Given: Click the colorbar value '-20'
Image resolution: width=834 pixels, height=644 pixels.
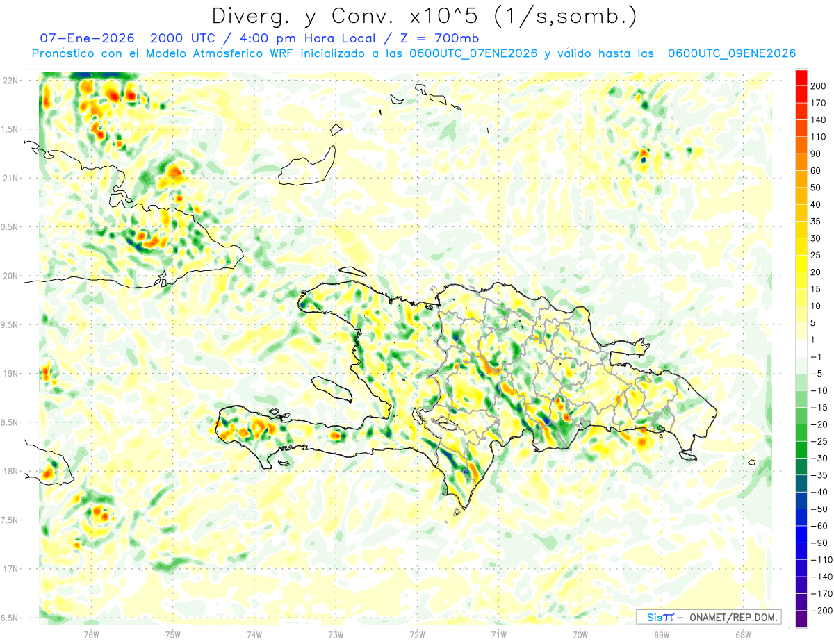Looking at the screenshot, I should click(x=819, y=424).
